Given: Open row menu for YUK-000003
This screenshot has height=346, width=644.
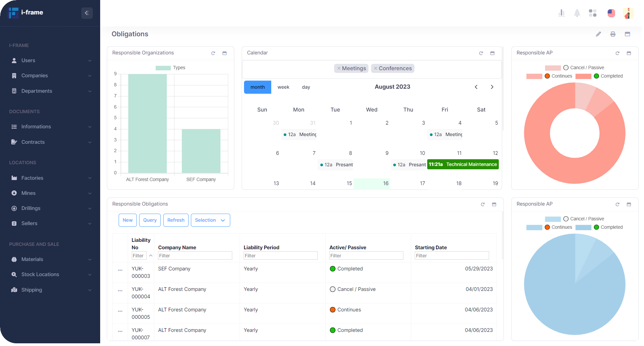Looking at the screenshot, I should pyautogui.click(x=120, y=270).
